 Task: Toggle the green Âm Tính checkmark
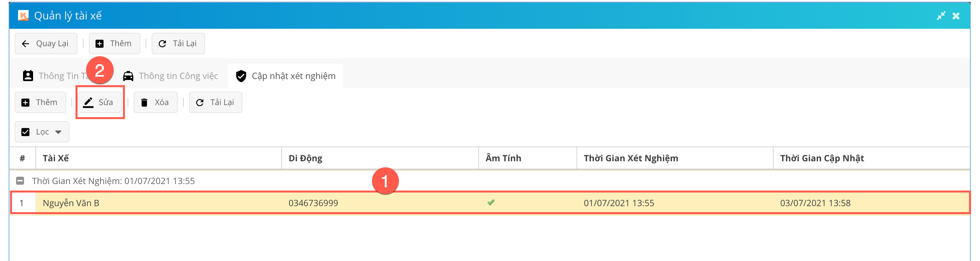491,203
